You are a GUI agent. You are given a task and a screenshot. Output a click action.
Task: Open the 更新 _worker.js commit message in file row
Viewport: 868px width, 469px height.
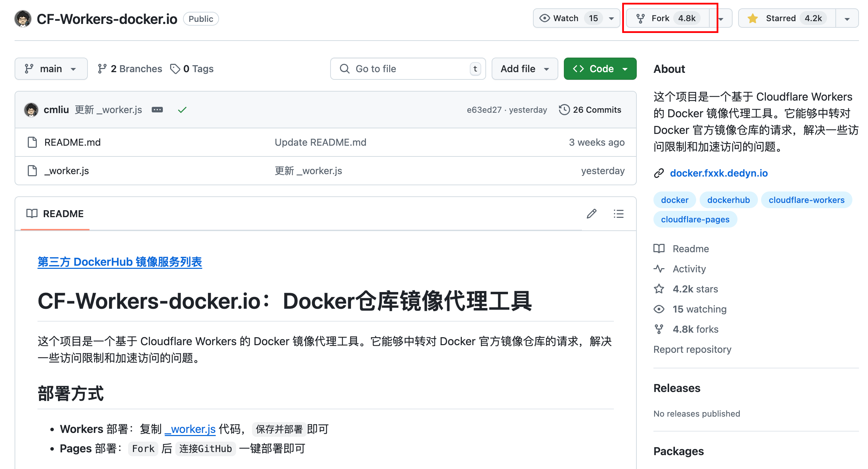308,171
